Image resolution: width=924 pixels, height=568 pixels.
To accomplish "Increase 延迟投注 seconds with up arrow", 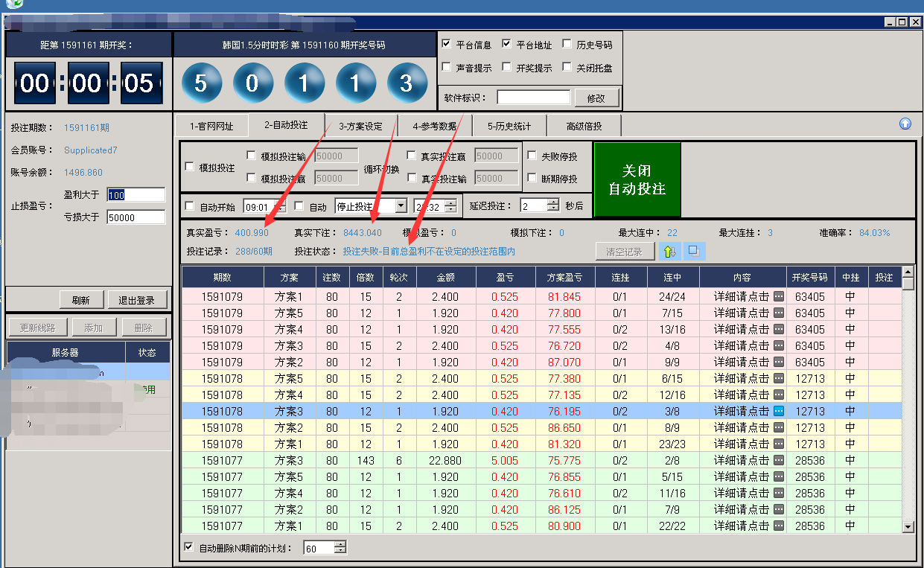I will (552, 202).
